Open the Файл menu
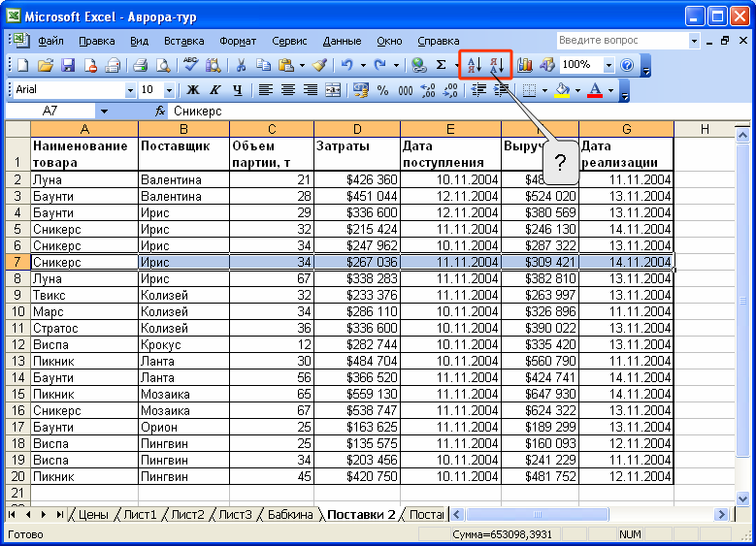 pos(50,41)
